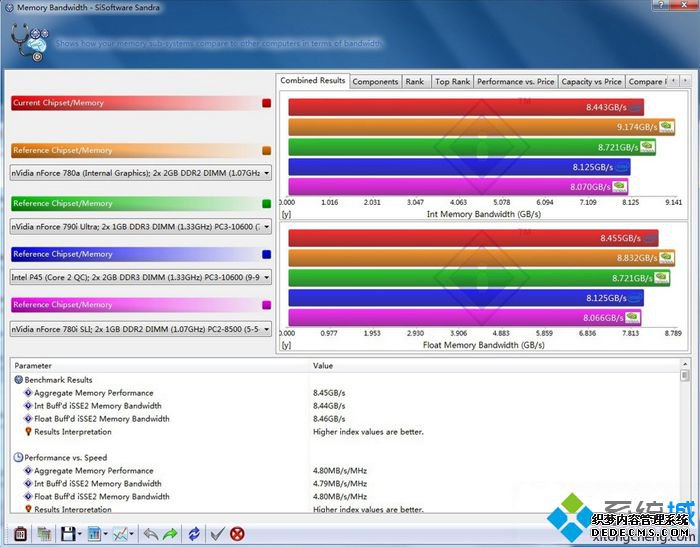Click the green forward arrow icon

pos(170,534)
